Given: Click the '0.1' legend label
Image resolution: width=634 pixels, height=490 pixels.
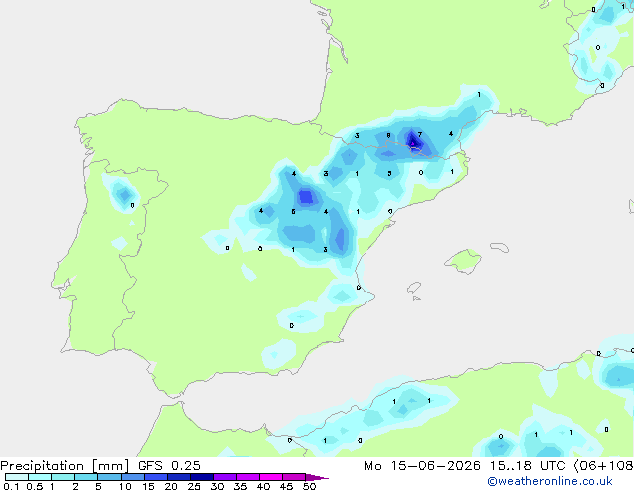Looking at the screenshot, I should click(11, 486).
